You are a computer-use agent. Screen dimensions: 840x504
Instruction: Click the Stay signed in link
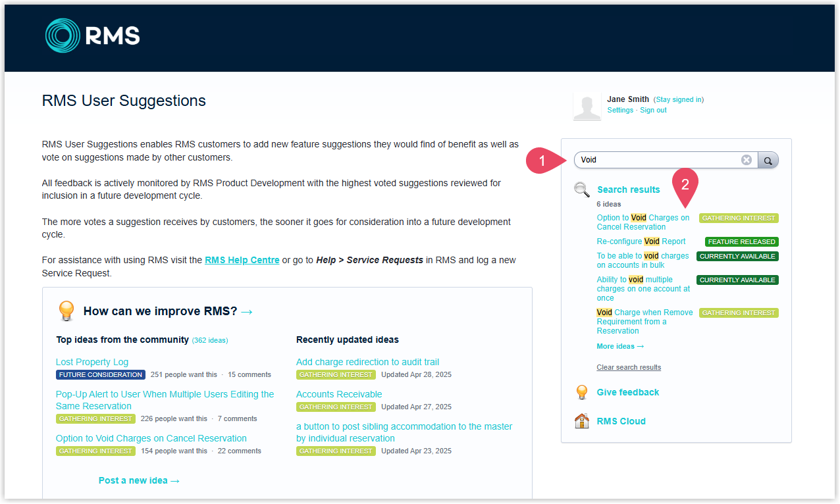(679, 100)
